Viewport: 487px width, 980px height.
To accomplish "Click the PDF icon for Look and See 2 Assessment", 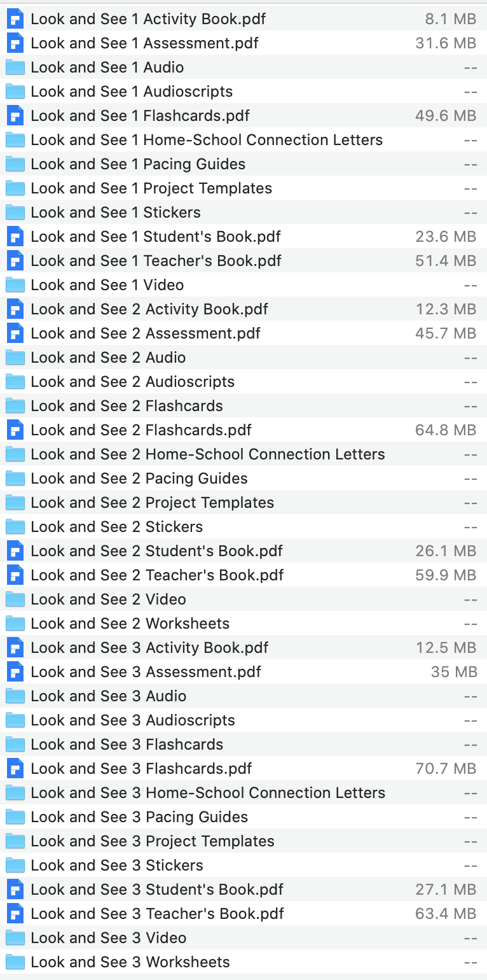I will [15, 333].
